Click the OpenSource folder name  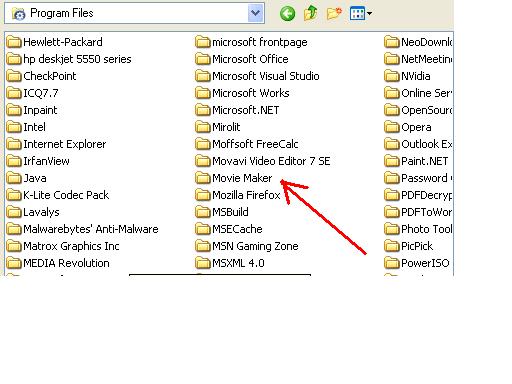click(x=427, y=110)
